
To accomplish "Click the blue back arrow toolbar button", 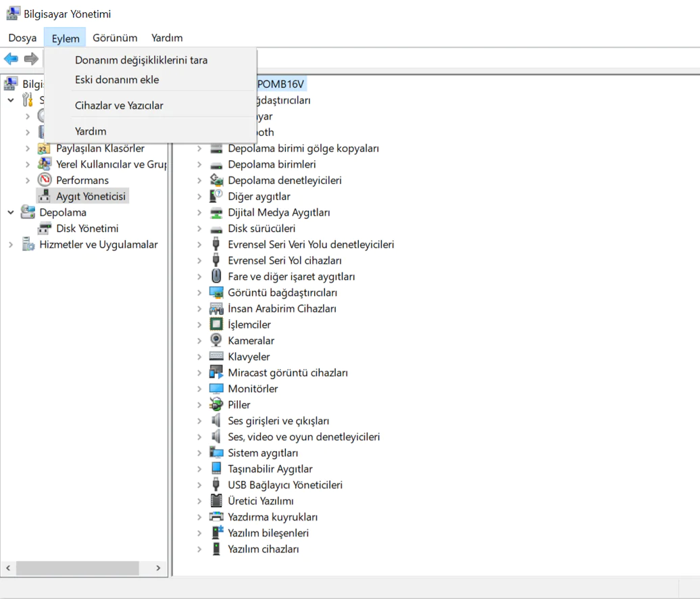I will 11,59.
